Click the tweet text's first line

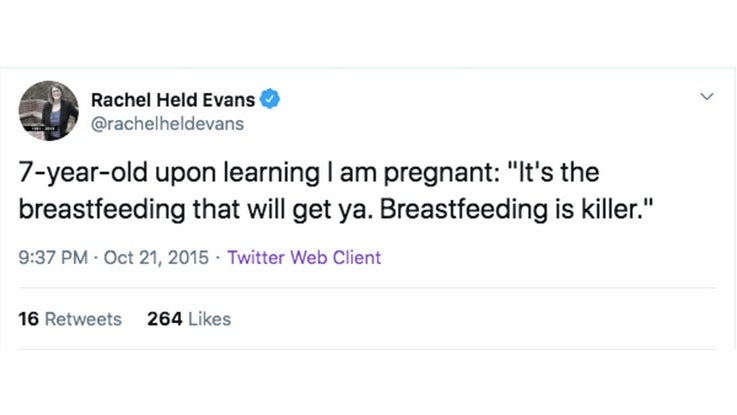tap(309, 173)
